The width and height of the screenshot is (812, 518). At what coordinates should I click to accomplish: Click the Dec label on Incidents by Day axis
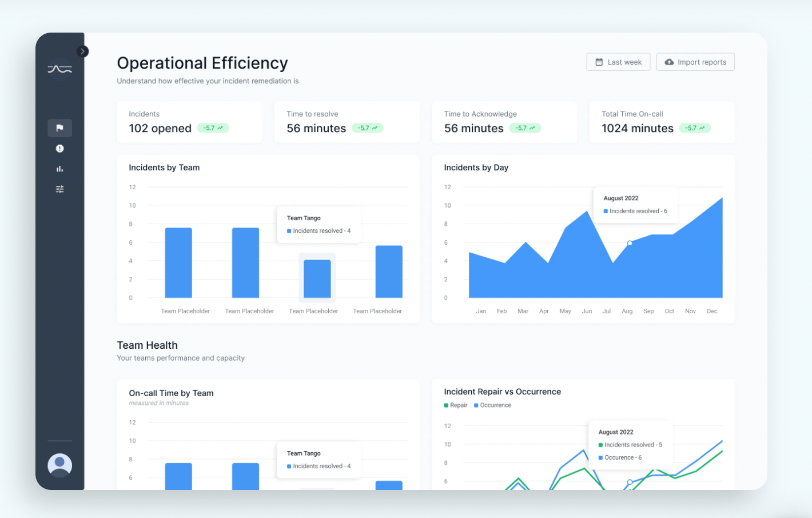(712, 311)
